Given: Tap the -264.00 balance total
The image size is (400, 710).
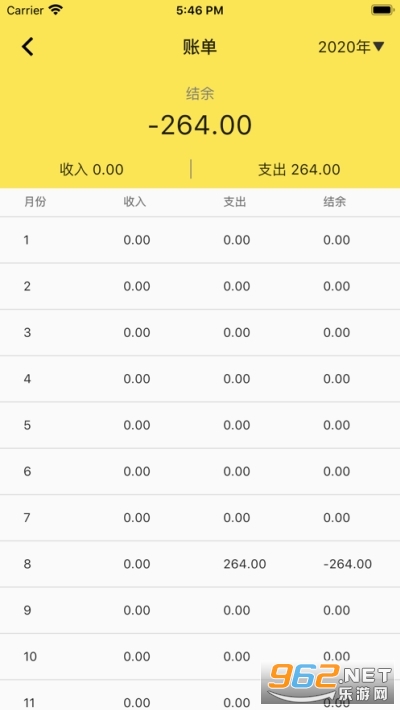Looking at the screenshot, I should click(x=200, y=125).
